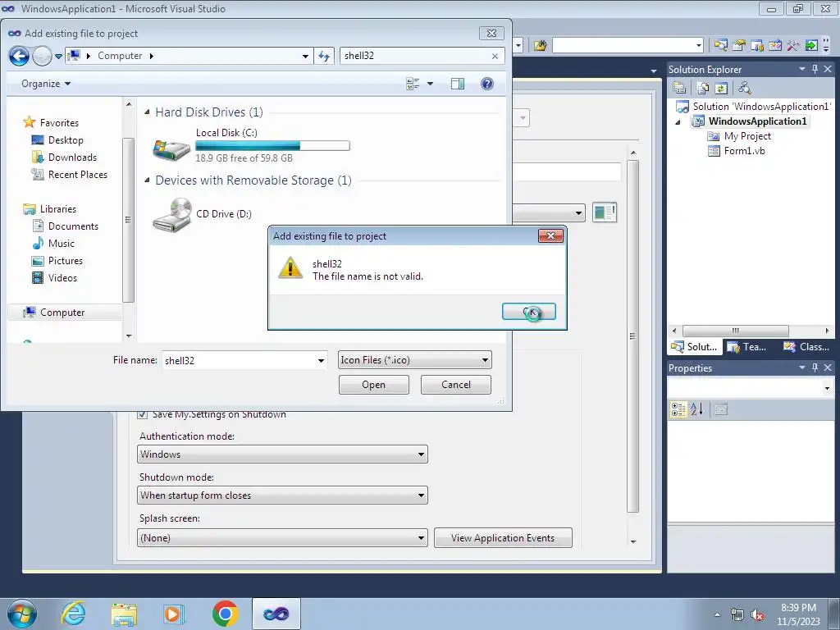The width and height of the screenshot is (840, 630).
Task: Collapse Hard Disk Drives group
Action: click(x=148, y=112)
